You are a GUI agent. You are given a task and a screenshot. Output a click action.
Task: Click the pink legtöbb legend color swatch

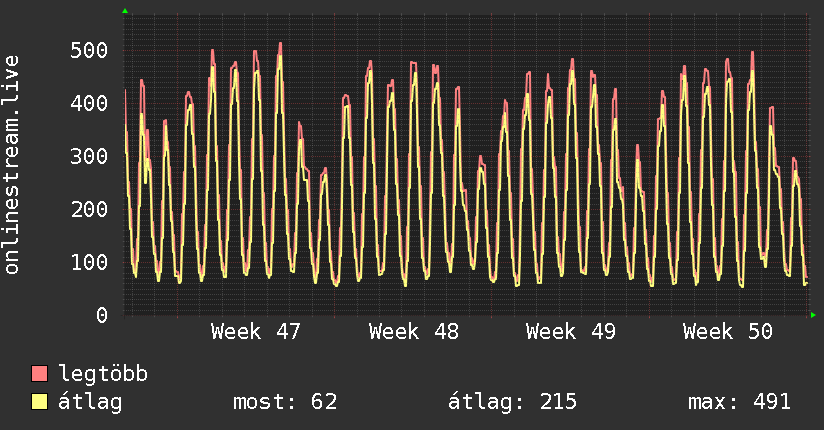39,373
